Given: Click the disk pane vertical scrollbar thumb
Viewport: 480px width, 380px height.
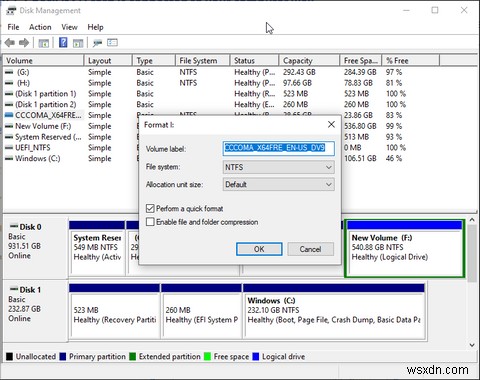Looking at the screenshot, I should pyautogui.click(x=472, y=253).
